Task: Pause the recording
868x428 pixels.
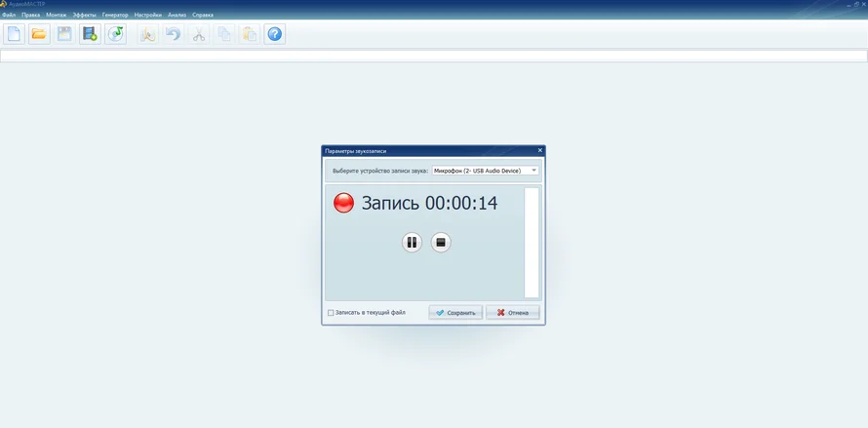Action: tap(412, 243)
